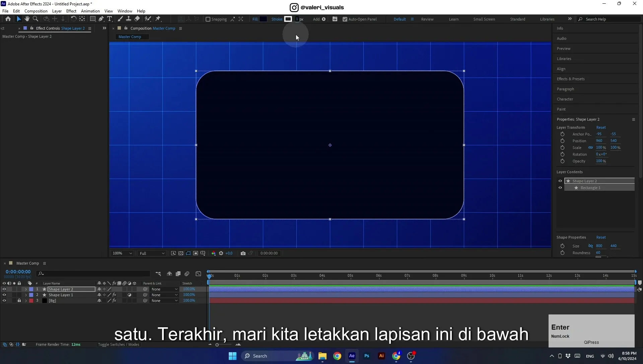Open the Full resolution dropdown
643x364 pixels.
pos(152,253)
